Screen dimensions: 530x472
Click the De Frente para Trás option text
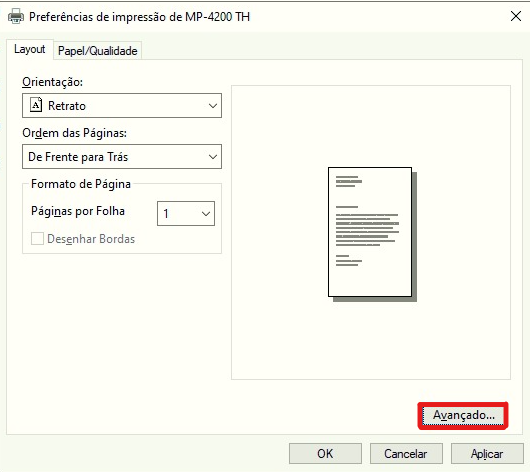(x=78, y=157)
